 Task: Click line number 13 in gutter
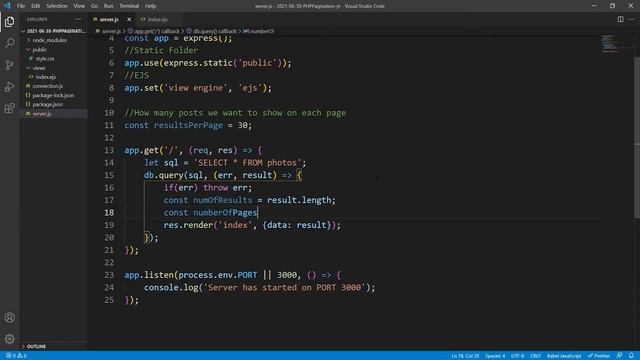click(x=109, y=150)
